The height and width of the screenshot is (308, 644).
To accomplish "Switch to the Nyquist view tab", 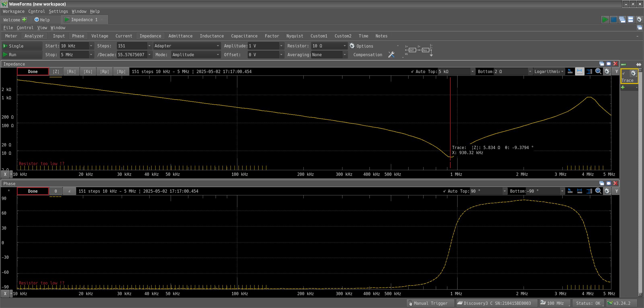I will [x=295, y=36].
